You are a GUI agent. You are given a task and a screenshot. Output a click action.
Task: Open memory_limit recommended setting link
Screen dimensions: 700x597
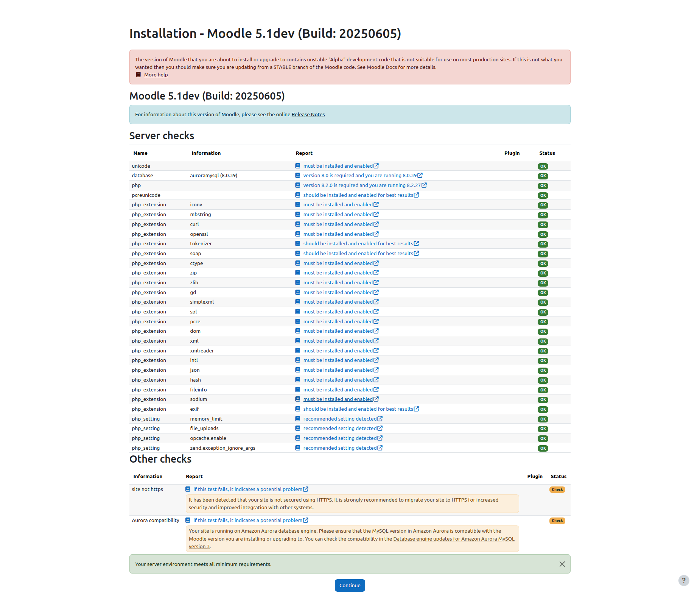pos(340,419)
